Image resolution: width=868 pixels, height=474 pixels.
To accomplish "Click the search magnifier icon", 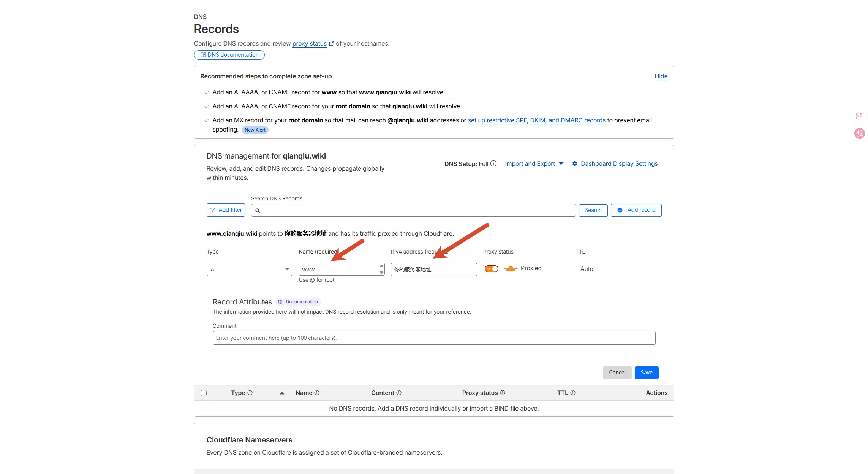I will 258,211.
